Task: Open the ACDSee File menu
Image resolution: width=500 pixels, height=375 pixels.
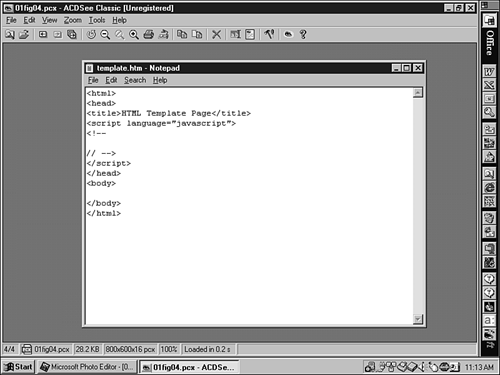Action: (11, 20)
